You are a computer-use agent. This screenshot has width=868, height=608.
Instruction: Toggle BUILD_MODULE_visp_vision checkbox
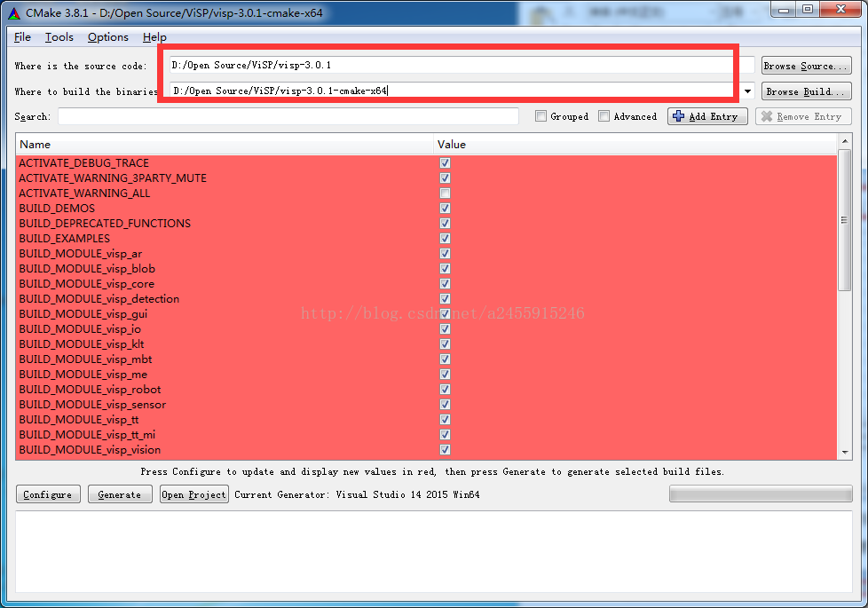tap(445, 450)
